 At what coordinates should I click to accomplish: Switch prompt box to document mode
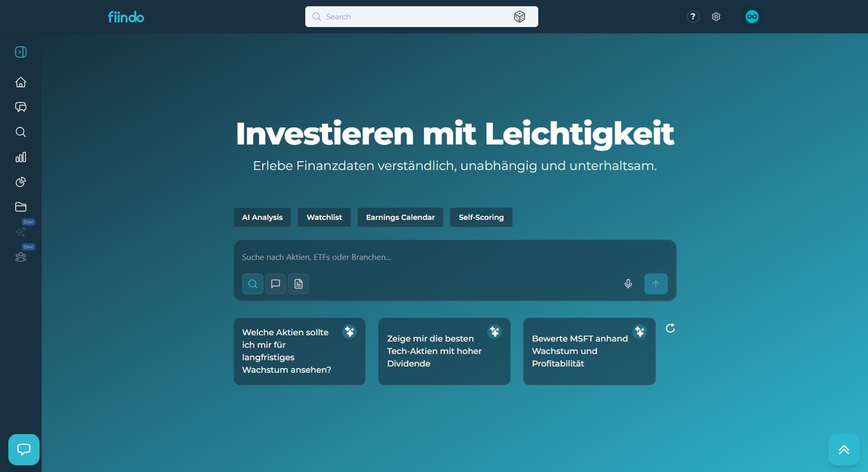tap(299, 284)
